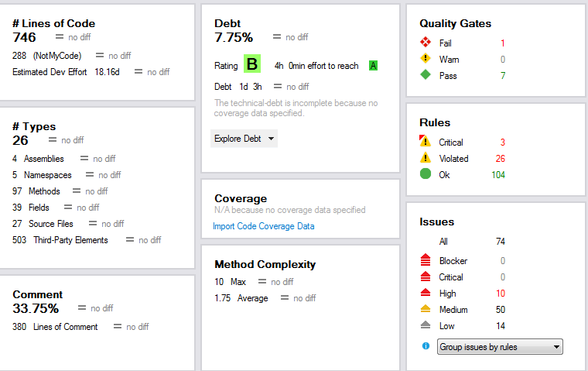Click the 7.75% debt percentage
588x371 pixels.
234,37
